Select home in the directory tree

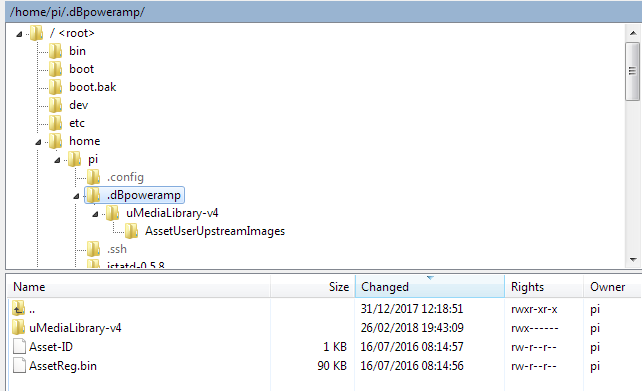pyautogui.click(x=85, y=141)
